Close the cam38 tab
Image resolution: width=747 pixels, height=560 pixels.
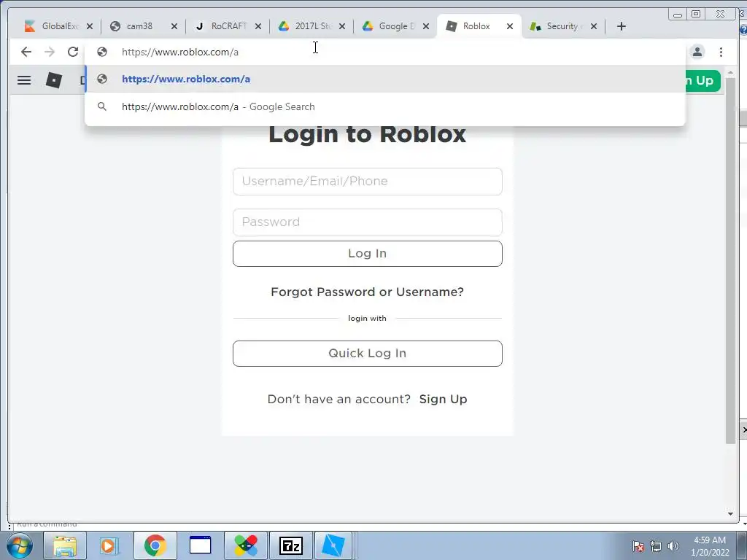pos(174,26)
